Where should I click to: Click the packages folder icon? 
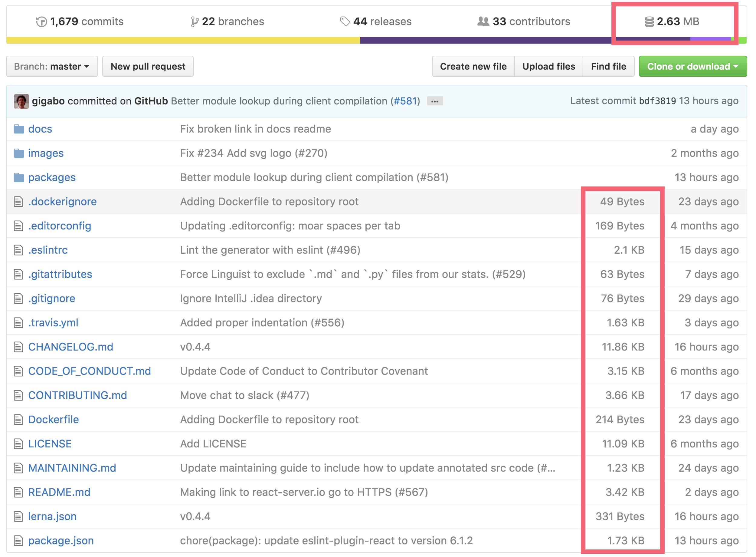tap(17, 177)
